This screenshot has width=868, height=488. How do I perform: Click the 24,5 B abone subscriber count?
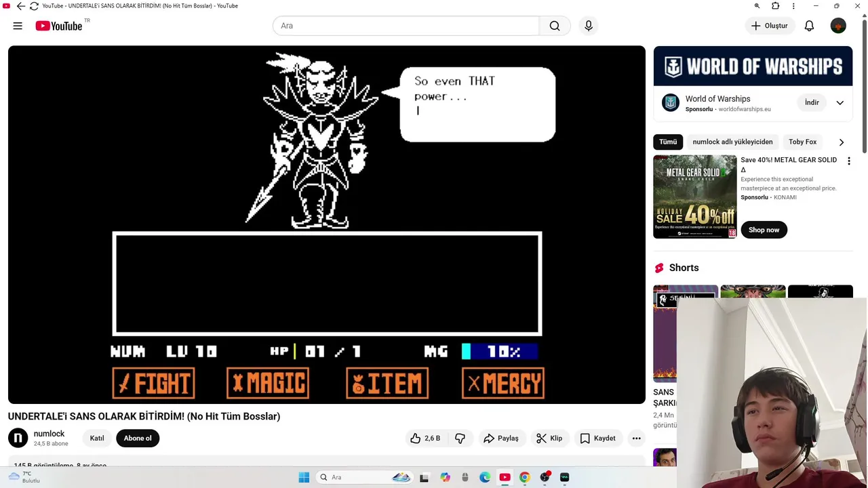[x=51, y=444]
